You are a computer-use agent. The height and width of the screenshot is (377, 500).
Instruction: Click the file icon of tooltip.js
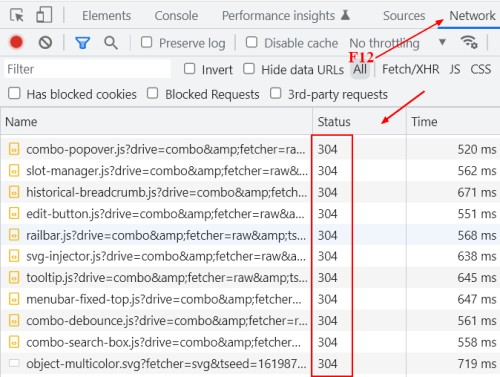point(14,278)
